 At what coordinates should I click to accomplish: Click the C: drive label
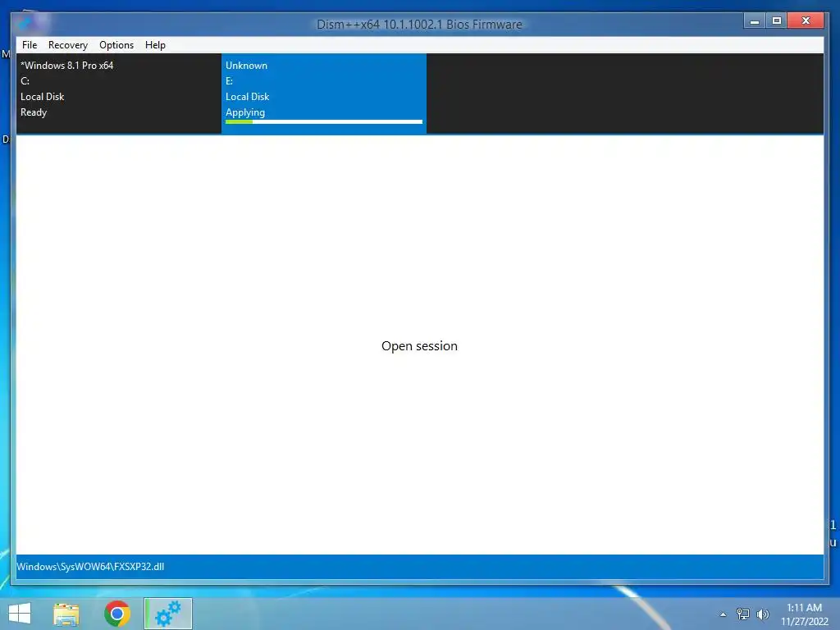click(25, 81)
